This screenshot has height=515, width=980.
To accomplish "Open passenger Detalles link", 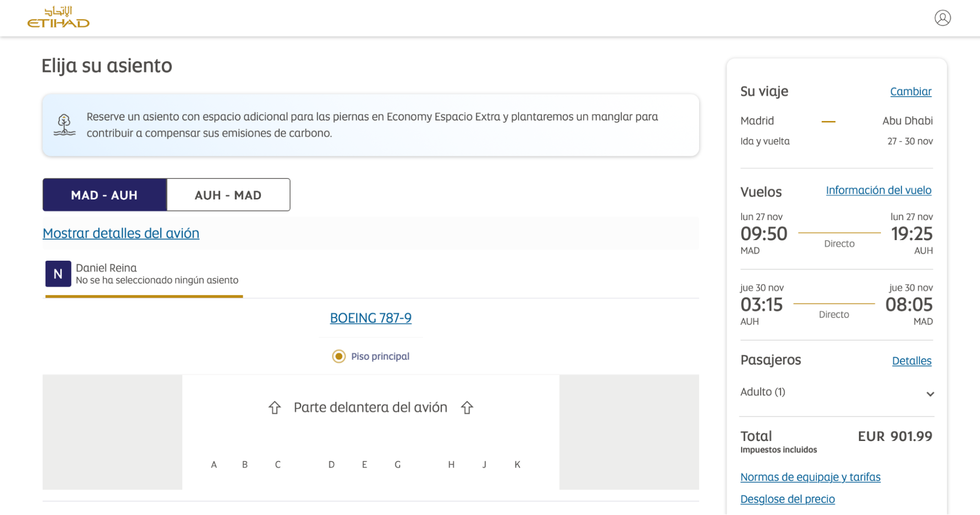I will [x=911, y=361].
